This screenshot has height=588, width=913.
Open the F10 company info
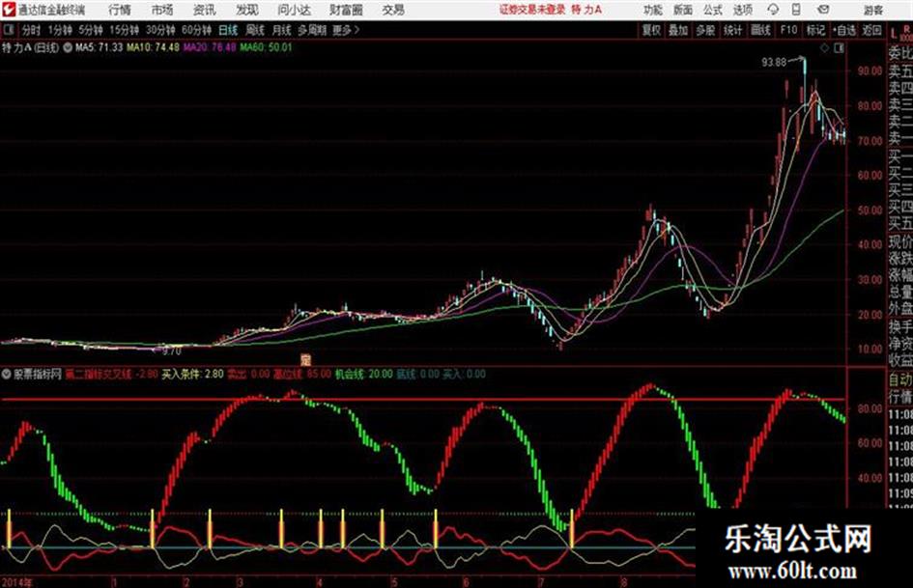(x=788, y=30)
